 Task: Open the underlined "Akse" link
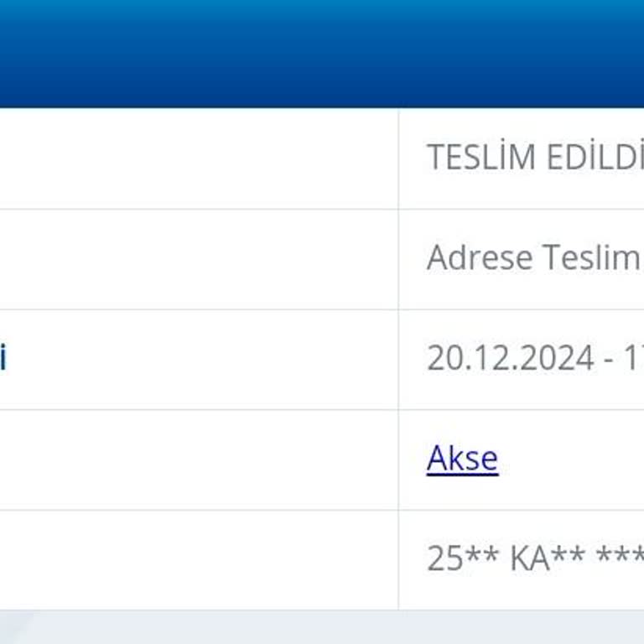point(462,459)
